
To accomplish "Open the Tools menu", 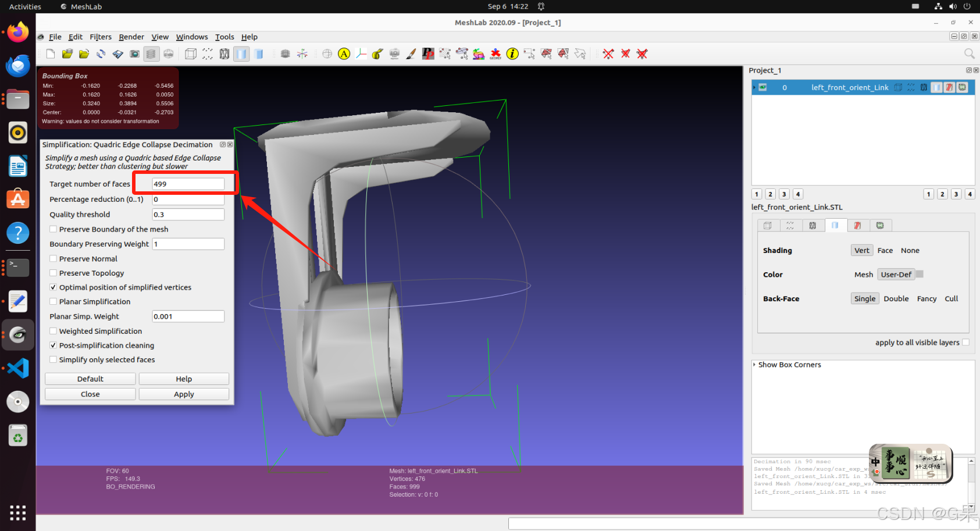I will pyautogui.click(x=224, y=37).
